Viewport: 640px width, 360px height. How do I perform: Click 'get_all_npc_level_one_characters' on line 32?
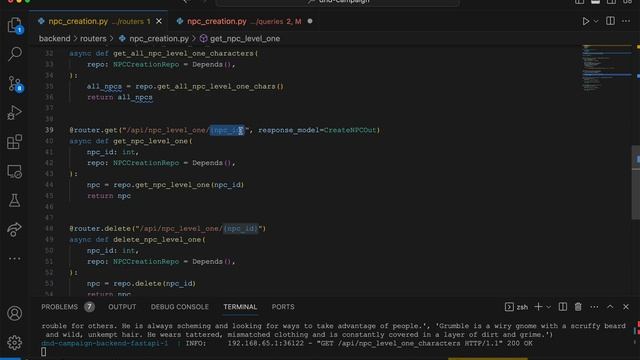click(183, 53)
